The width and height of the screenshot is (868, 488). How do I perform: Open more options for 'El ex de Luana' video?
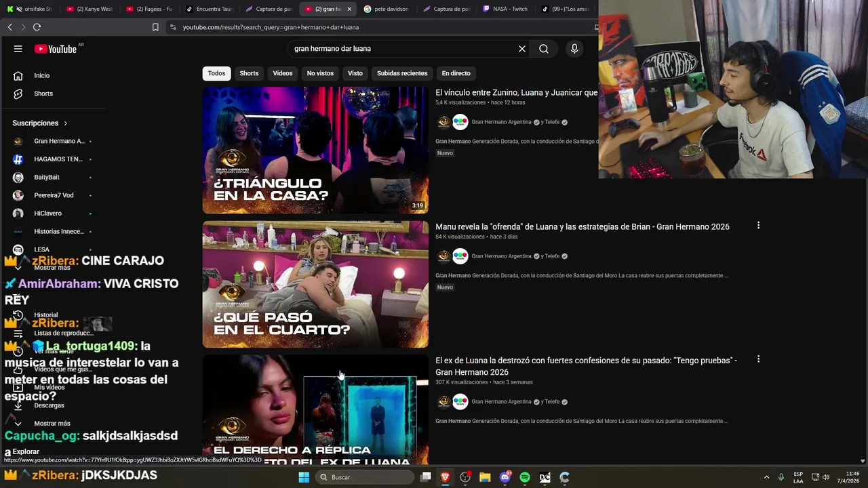[x=758, y=359]
